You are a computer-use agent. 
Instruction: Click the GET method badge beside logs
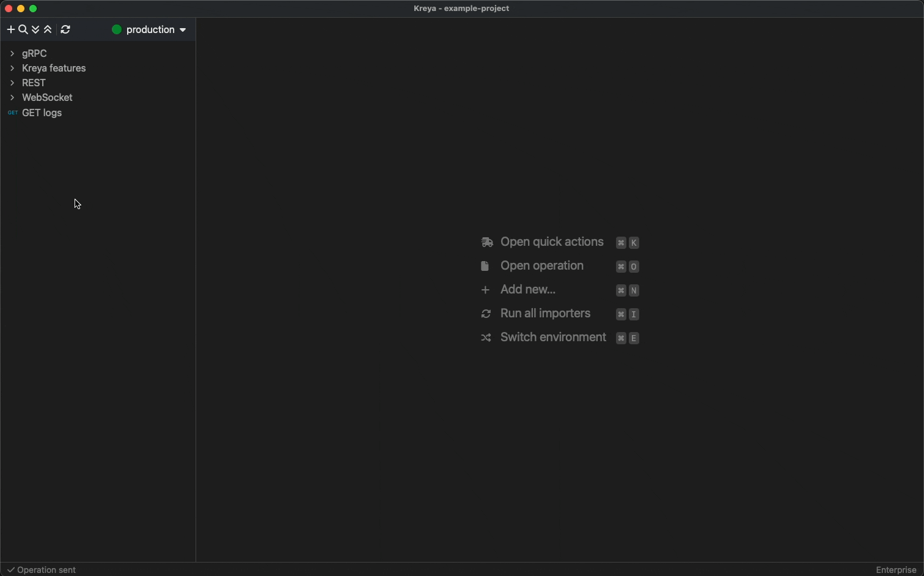coord(12,113)
